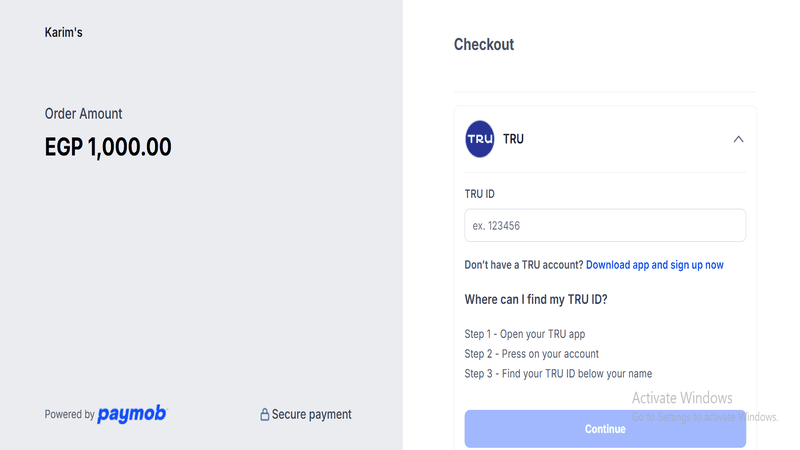Collapse the TRU payment section chevron

(738, 139)
